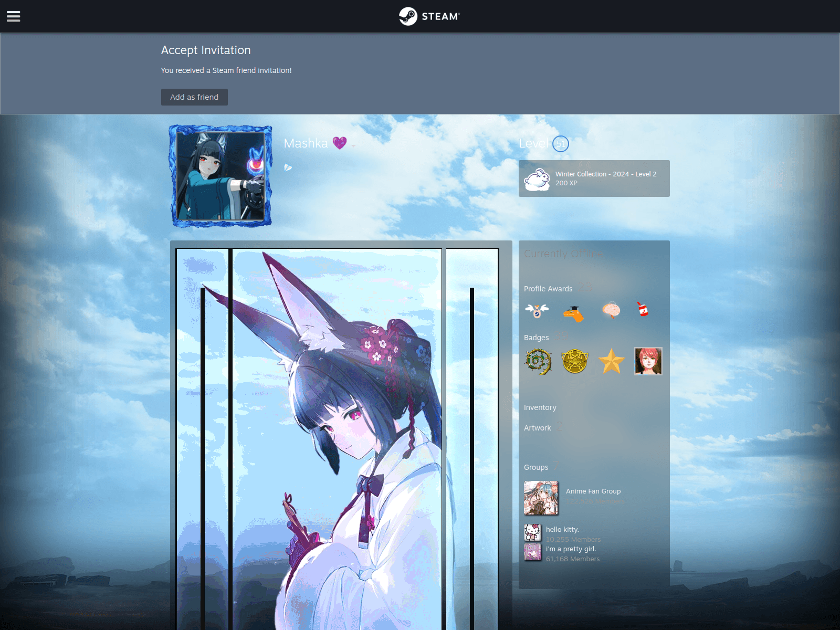Click the brain award icon

point(611,311)
